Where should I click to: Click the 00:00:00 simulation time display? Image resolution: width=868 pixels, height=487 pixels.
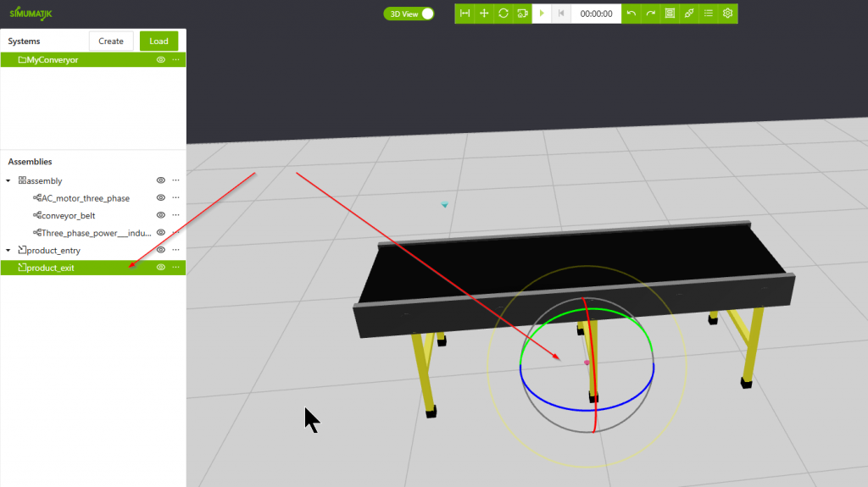click(596, 14)
